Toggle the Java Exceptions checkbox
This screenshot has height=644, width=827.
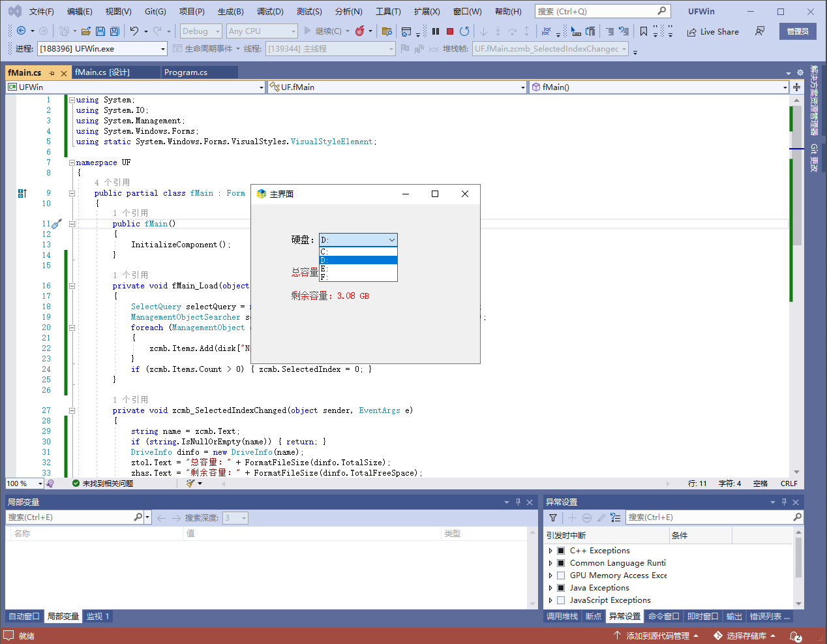[561, 588]
